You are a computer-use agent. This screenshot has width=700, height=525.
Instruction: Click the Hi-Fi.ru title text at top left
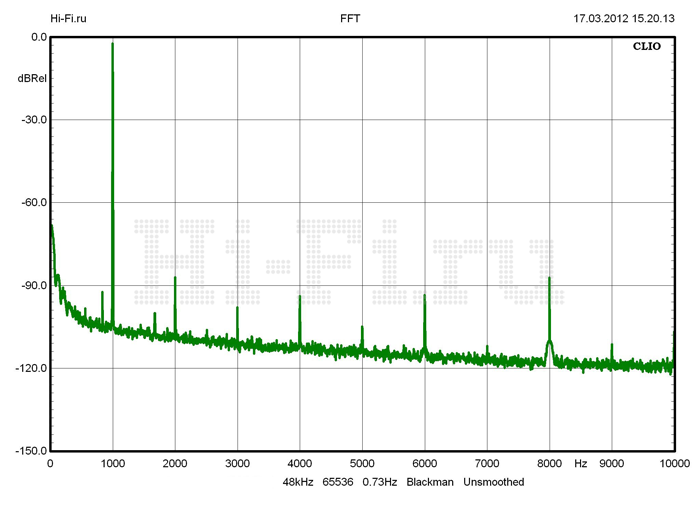pyautogui.click(x=68, y=18)
